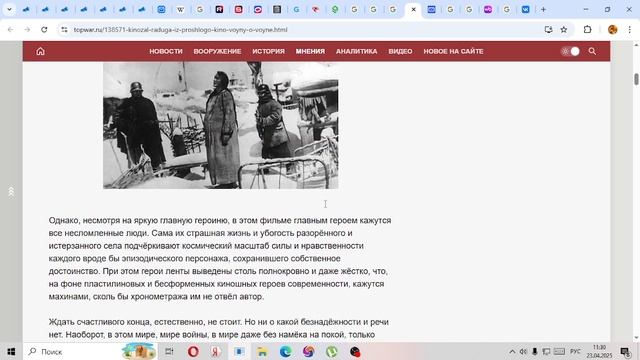This screenshot has height=360, width=640.
Task: Open File Explorer from the taskbar
Action: (262, 351)
